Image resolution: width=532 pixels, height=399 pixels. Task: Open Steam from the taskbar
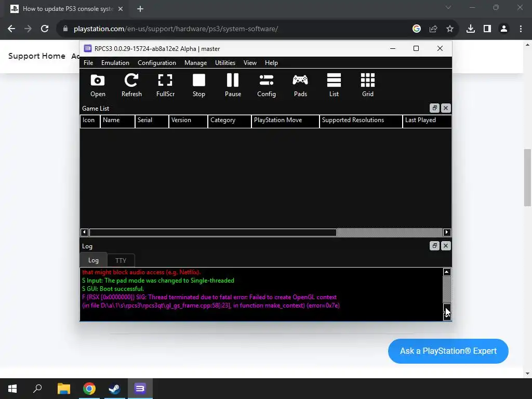(x=115, y=389)
